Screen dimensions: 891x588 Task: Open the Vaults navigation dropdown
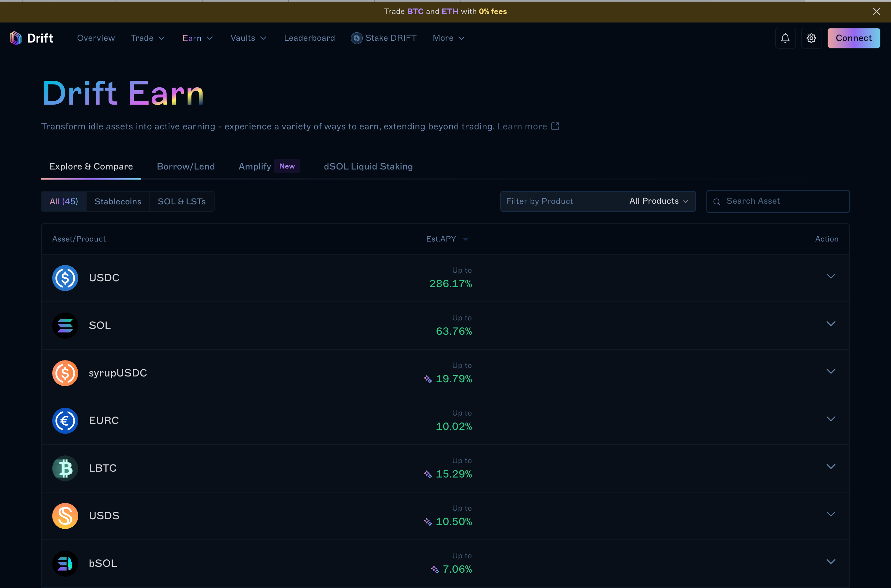tap(249, 38)
